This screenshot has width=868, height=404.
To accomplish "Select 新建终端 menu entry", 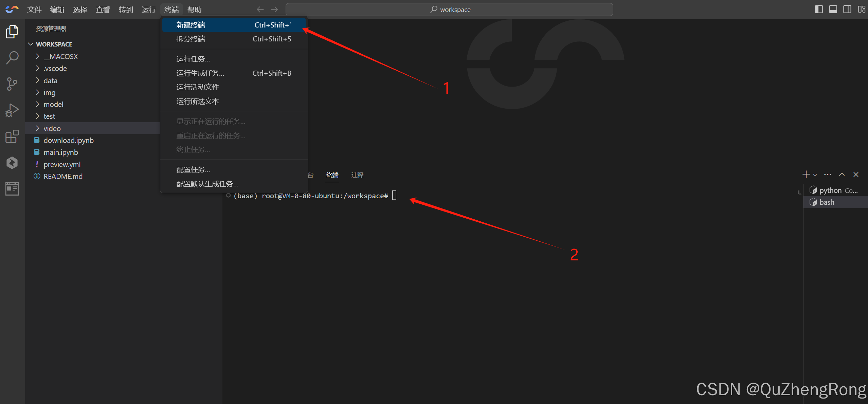I will pos(191,25).
